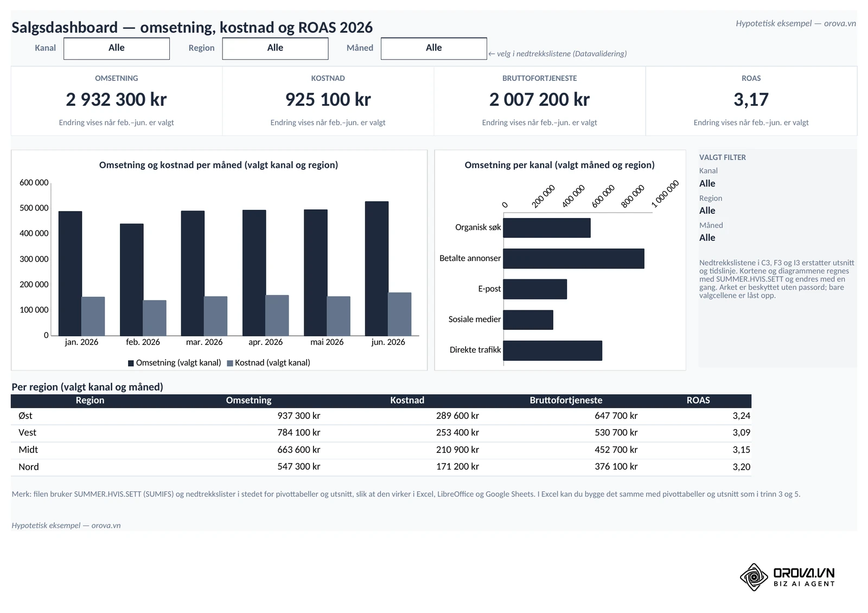
Task: Click the grey Kostnad legend swatch
Action: (229, 363)
